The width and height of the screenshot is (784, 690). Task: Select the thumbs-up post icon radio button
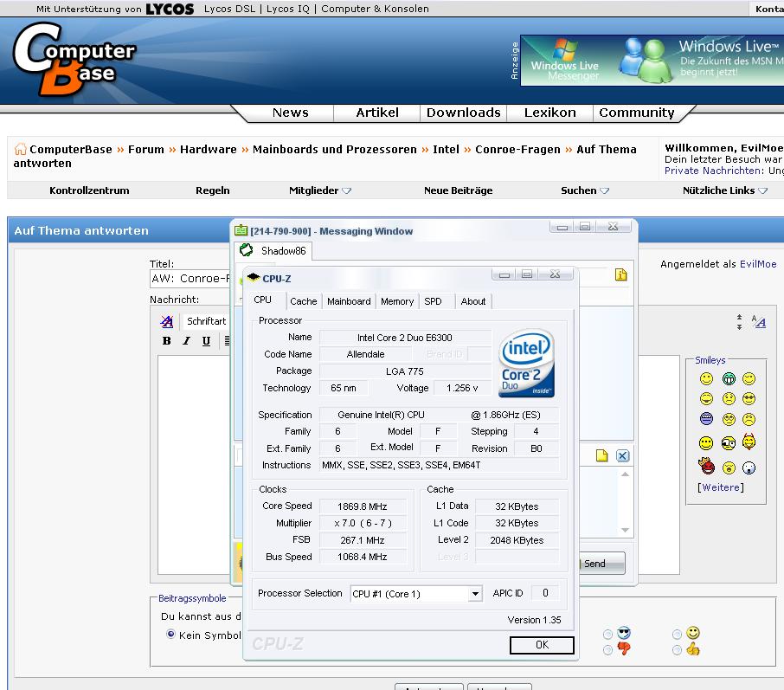677,650
